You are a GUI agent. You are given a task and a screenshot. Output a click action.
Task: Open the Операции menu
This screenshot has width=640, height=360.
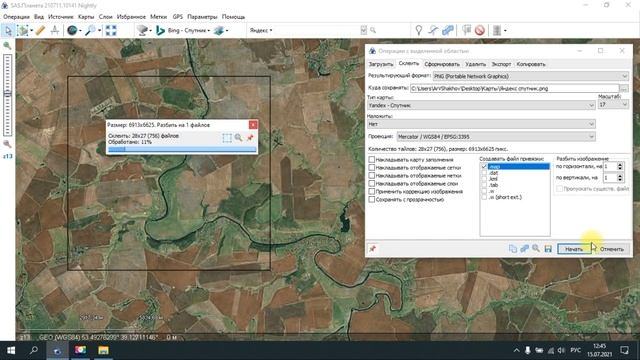coord(16,17)
